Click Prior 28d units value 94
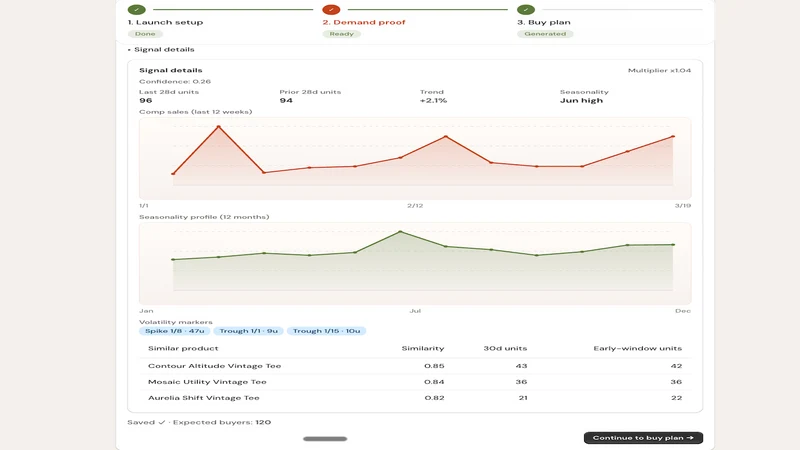 pyautogui.click(x=286, y=101)
